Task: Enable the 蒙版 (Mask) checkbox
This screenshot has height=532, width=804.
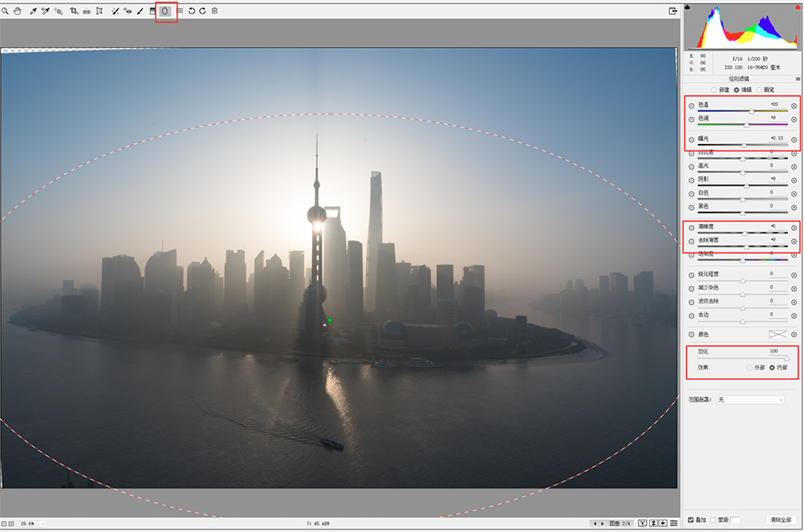Action: tap(714, 519)
